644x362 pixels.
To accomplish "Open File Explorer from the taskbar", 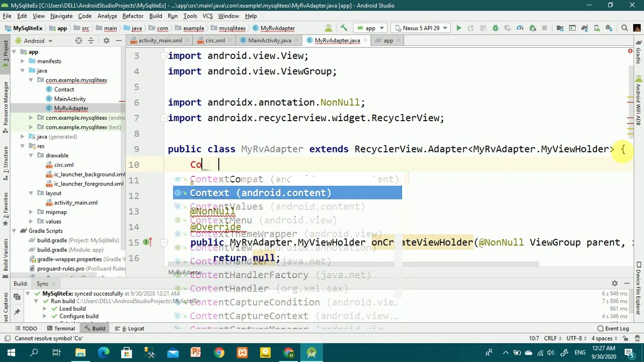I will (80, 353).
